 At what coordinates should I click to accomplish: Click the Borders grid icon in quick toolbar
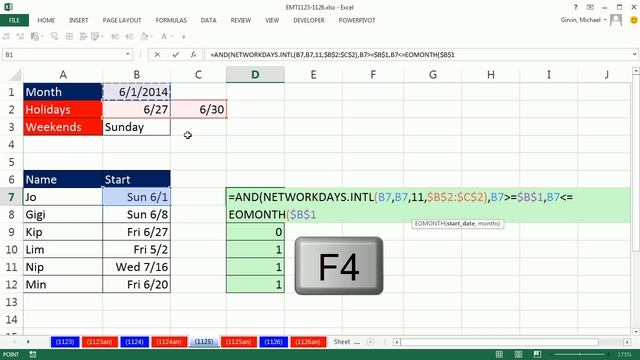69,36
